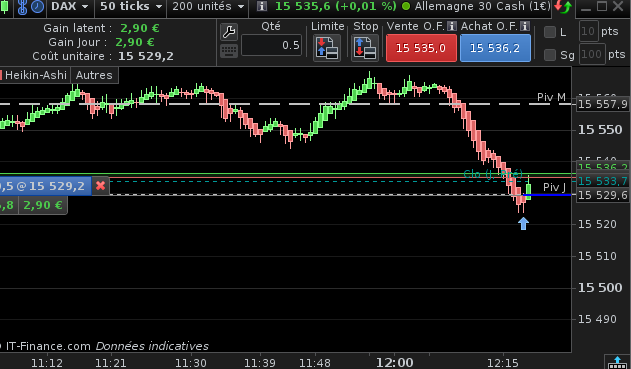Place a Stop order using its icon
Screen dimensions: 631x369
(x=365, y=48)
